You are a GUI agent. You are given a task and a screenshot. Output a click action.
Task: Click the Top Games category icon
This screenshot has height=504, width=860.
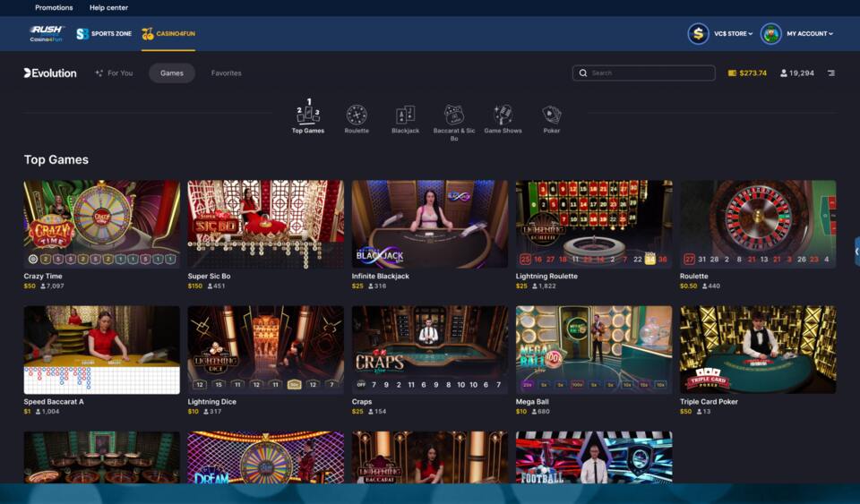(x=308, y=115)
